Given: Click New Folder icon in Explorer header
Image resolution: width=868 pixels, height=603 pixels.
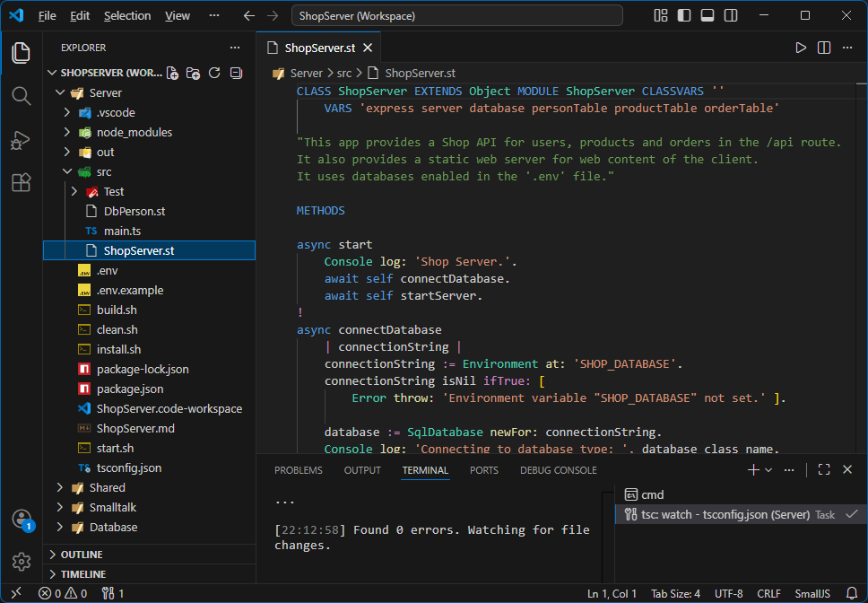Looking at the screenshot, I should 193,73.
